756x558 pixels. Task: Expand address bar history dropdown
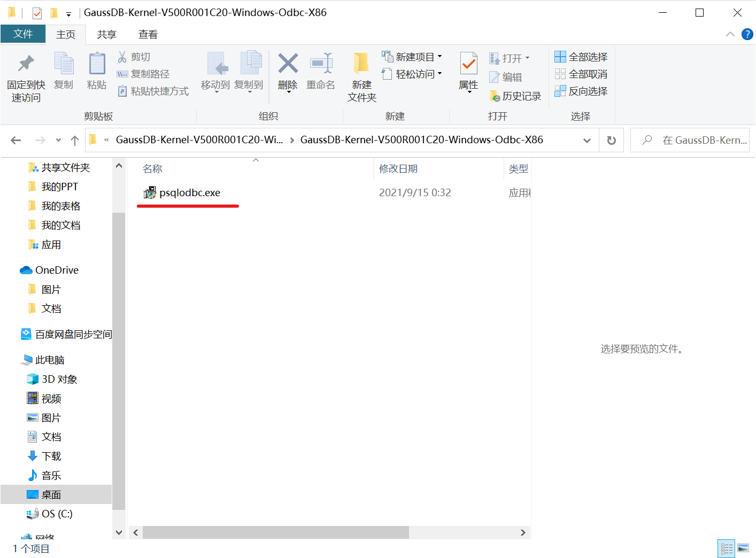click(587, 140)
